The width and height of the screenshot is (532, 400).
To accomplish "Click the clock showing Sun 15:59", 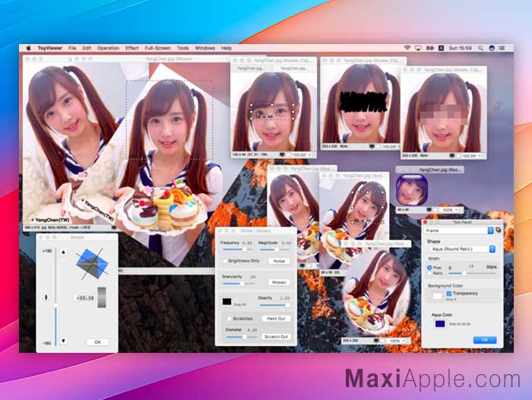I will [x=460, y=48].
